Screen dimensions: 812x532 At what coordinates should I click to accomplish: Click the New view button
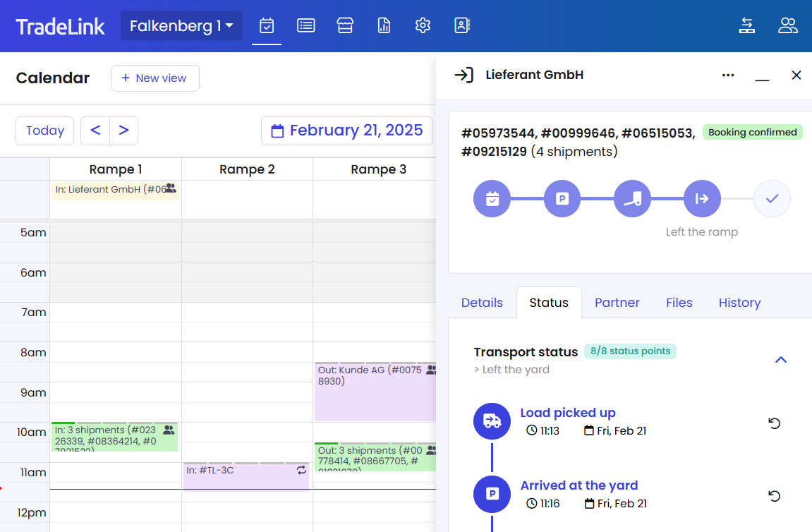point(155,78)
